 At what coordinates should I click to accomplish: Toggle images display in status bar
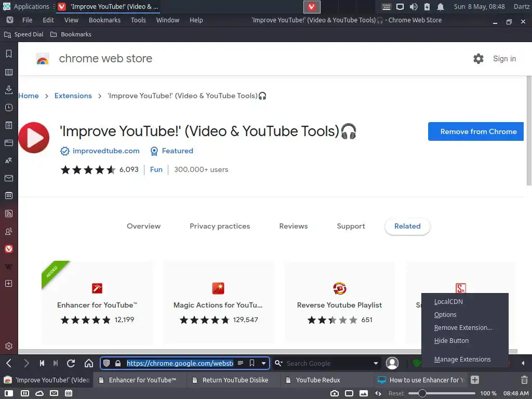coord(364,393)
